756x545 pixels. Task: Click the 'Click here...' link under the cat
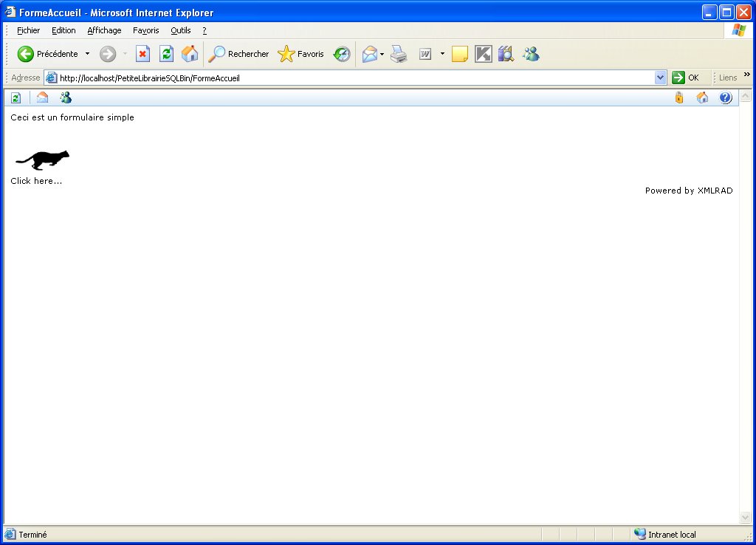point(36,181)
